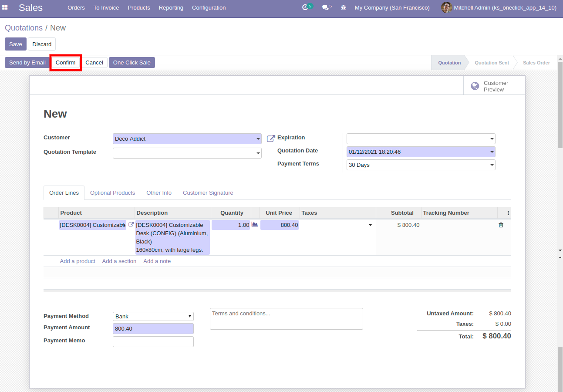Open product external link icon in order line

[x=131, y=225]
